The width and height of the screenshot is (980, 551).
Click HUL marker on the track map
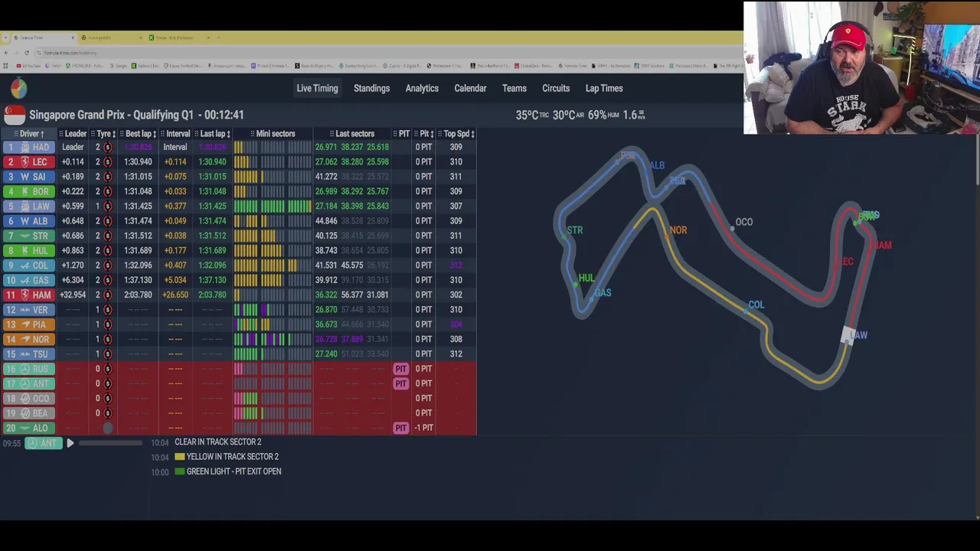[x=586, y=279]
